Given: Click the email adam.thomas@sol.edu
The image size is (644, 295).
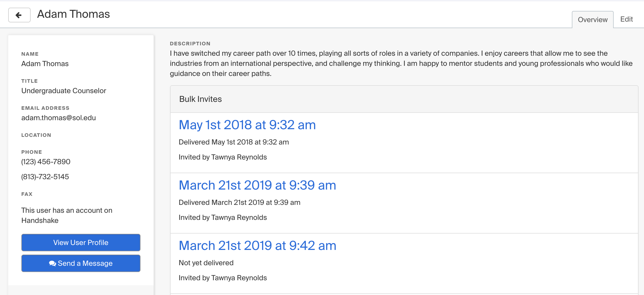Looking at the screenshot, I should tap(58, 118).
